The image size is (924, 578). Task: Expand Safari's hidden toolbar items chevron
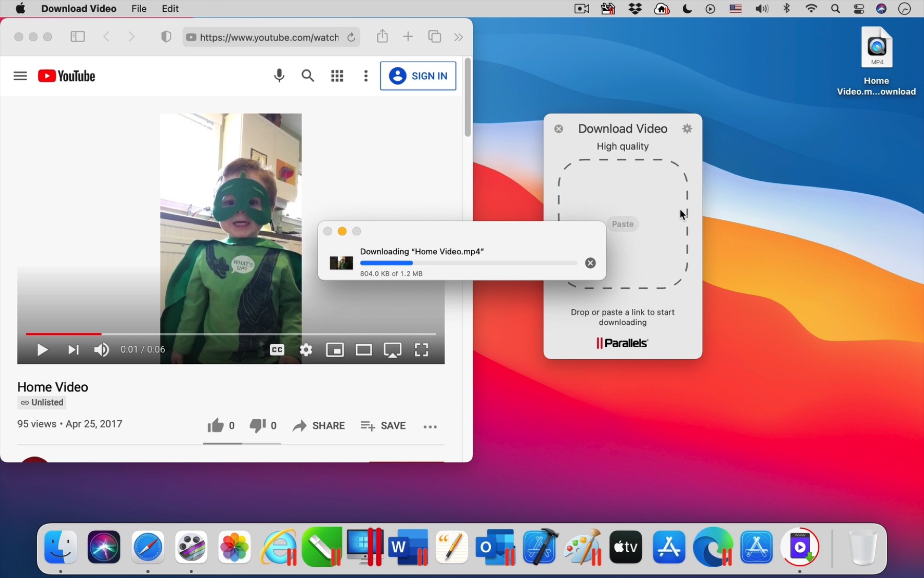pos(458,37)
